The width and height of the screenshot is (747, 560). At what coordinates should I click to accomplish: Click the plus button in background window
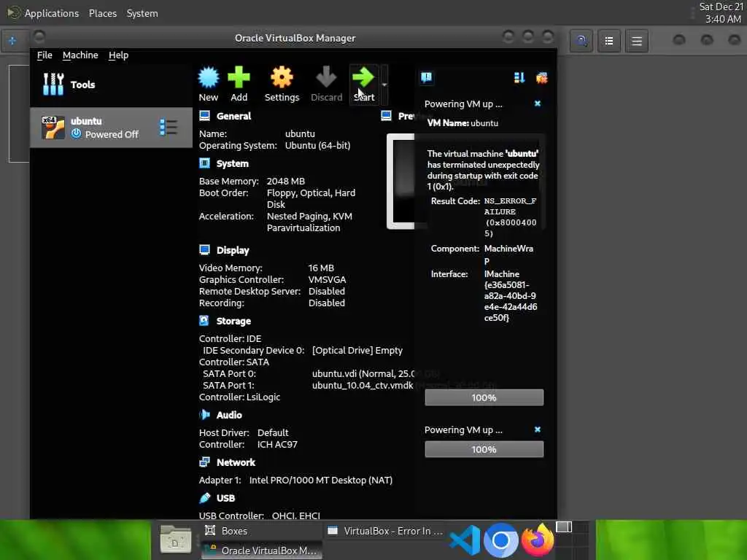coord(12,41)
